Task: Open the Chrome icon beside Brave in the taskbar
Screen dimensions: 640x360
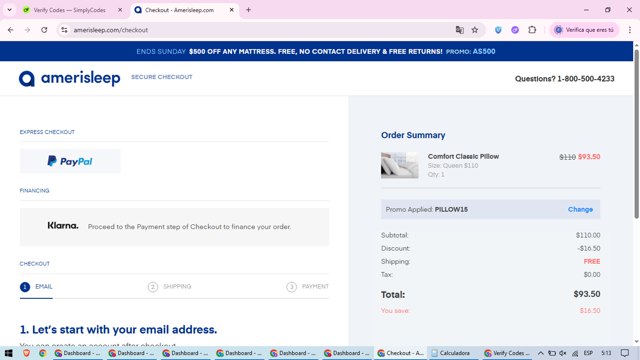Action: point(42,353)
